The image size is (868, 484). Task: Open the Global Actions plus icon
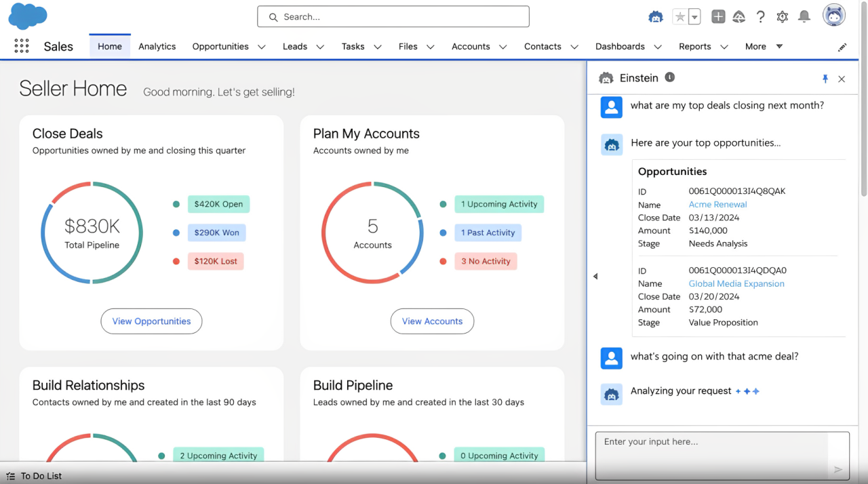tap(718, 17)
